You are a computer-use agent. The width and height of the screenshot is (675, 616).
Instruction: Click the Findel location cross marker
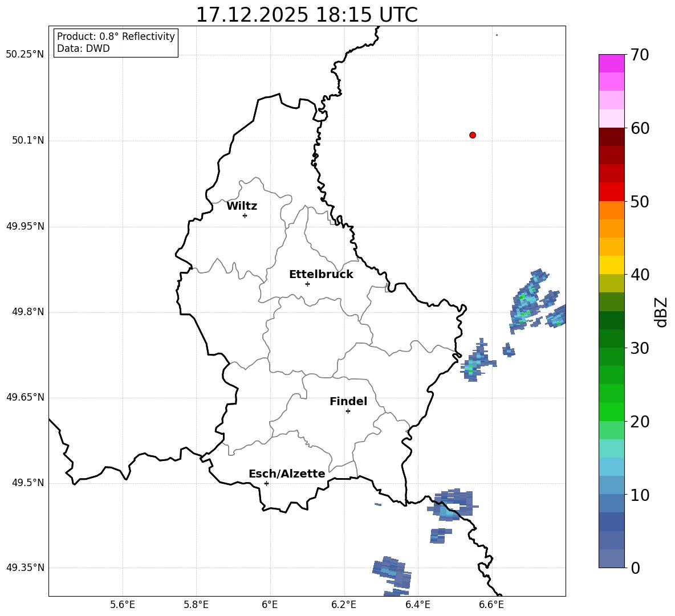(348, 411)
